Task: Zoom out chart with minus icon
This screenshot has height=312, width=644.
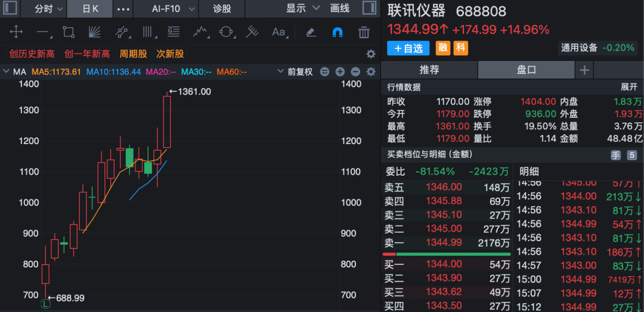Action: [355, 71]
